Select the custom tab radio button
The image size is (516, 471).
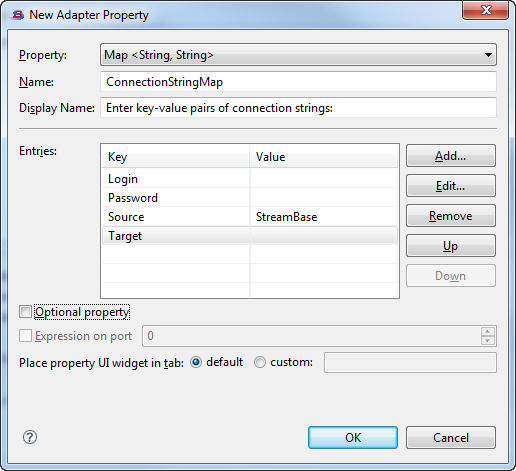coord(260,362)
